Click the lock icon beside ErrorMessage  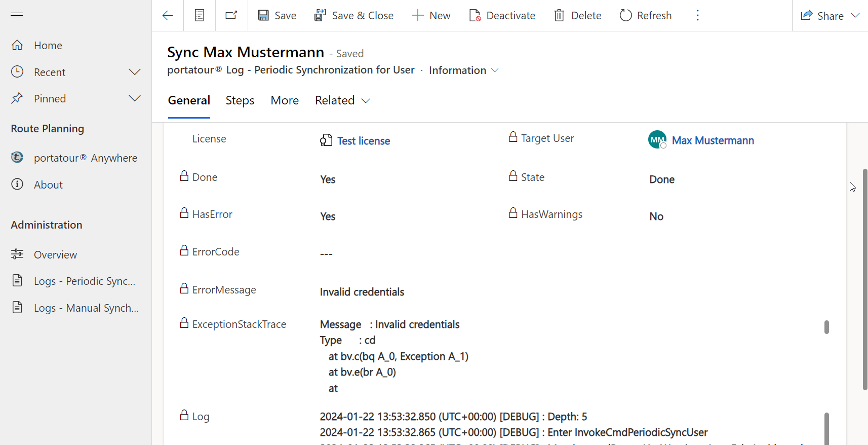184,288
